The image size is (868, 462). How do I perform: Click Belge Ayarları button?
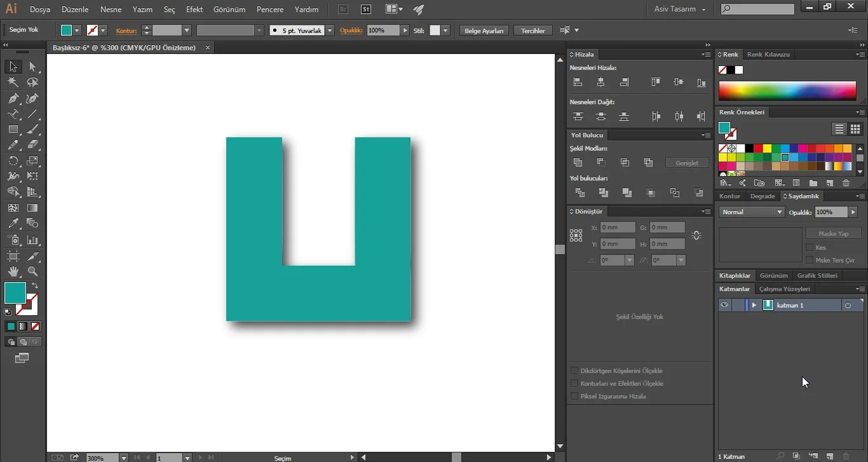484,31
